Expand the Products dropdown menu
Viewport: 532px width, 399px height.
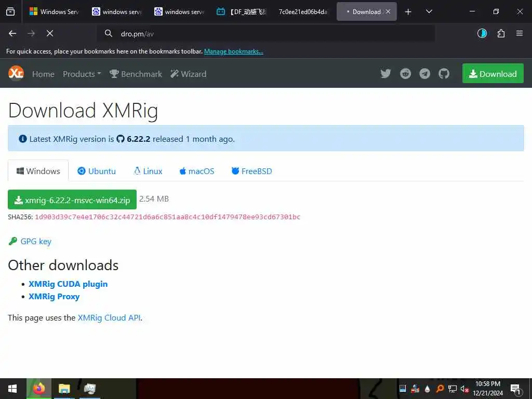82,74
